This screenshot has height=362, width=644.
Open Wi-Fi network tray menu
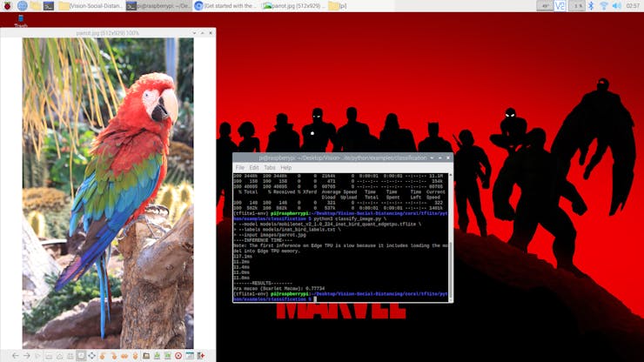[x=604, y=6]
